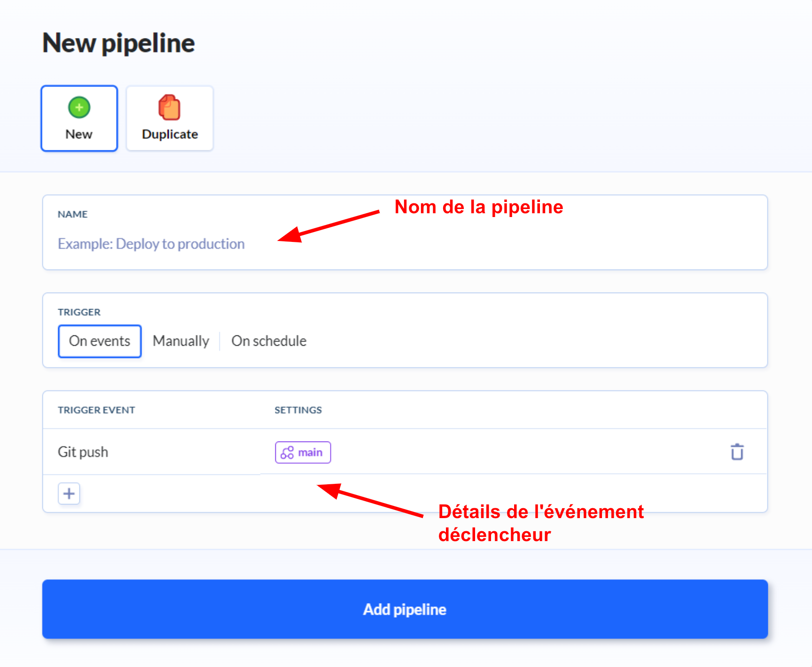The height and width of the screenshot is (667, 812).
Task: Switch to the Duplicate pipeline card label
Action: [170, 134]
